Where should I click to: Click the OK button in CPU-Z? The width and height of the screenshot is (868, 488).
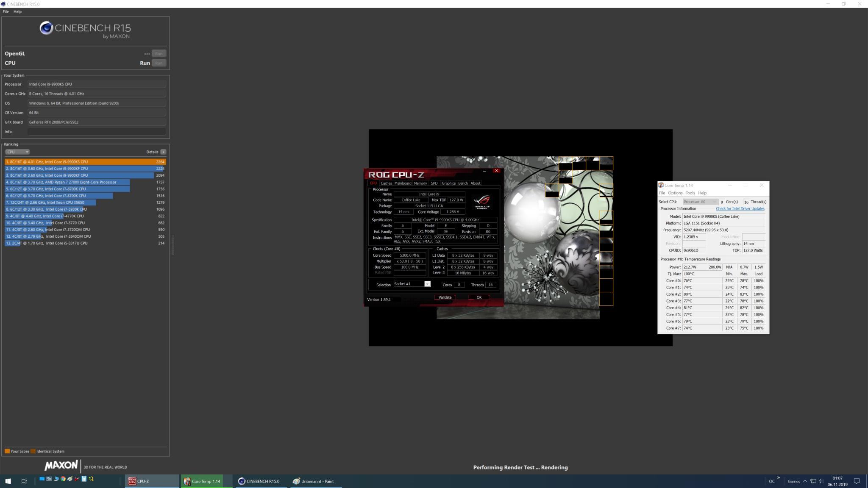(479, 297)
